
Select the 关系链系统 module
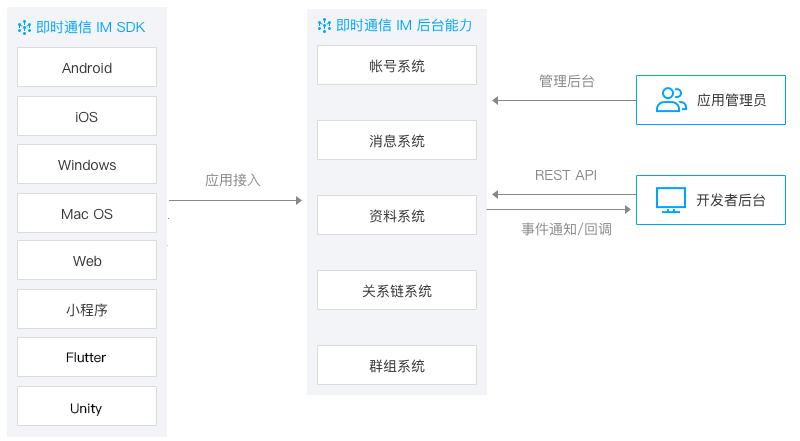[397, 290]
